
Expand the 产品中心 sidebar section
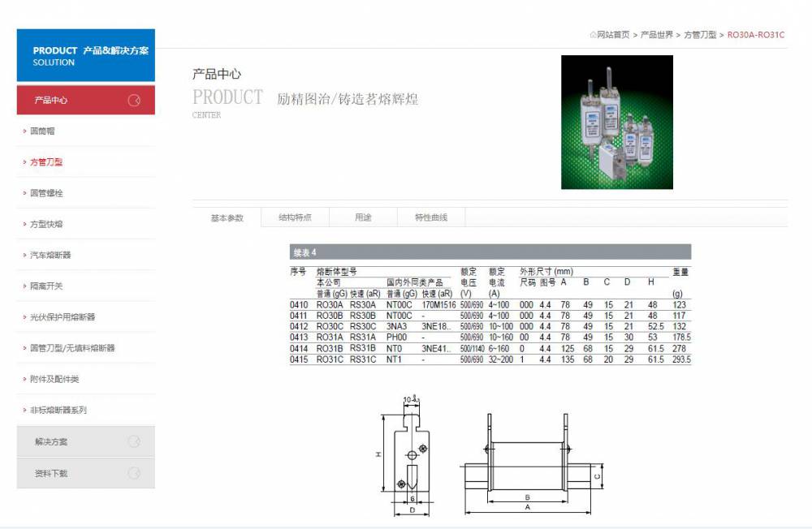51,101
